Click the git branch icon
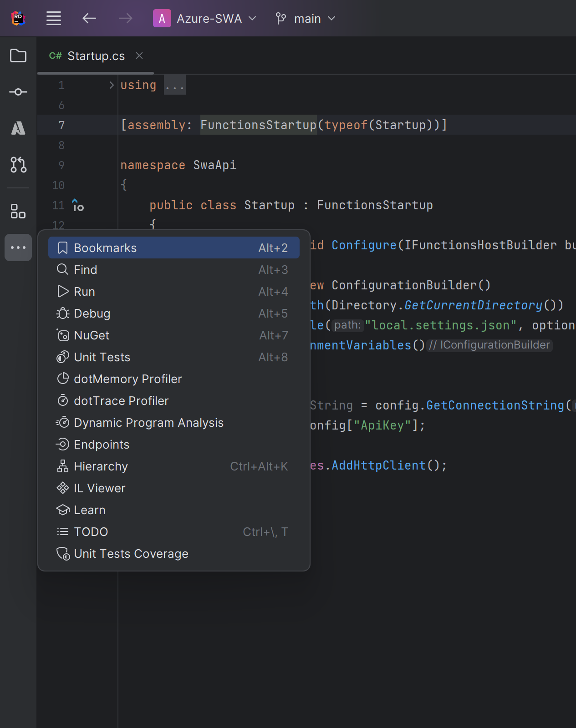This screenshot has width=576, height=728. (281, 19)
